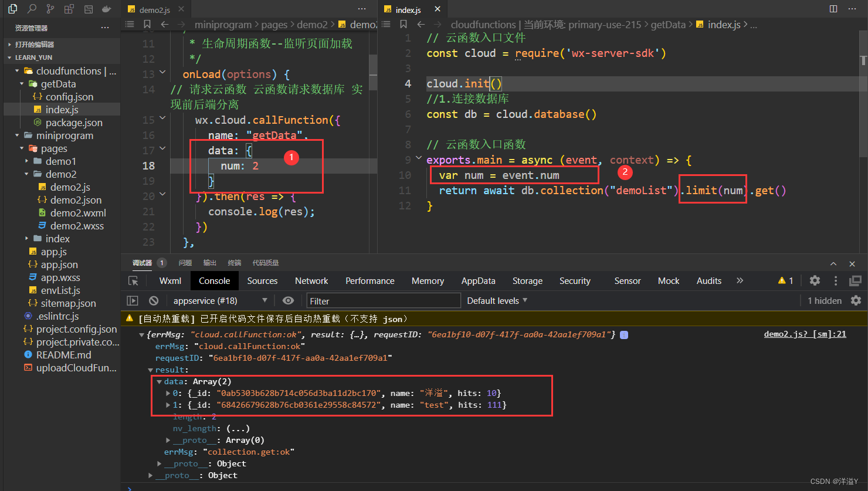868x491 pixels.
Task: Open devtools settings gear next to warnings
Action: click(815, 280)
